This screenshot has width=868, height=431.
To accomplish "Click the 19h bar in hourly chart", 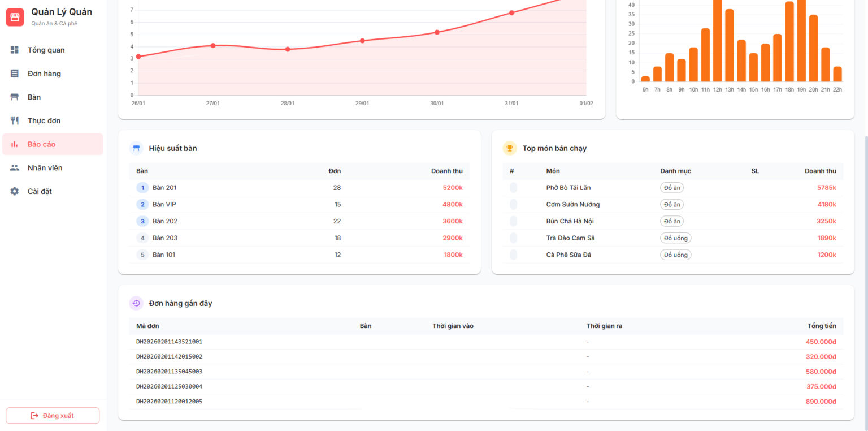I will click(801, 41).
